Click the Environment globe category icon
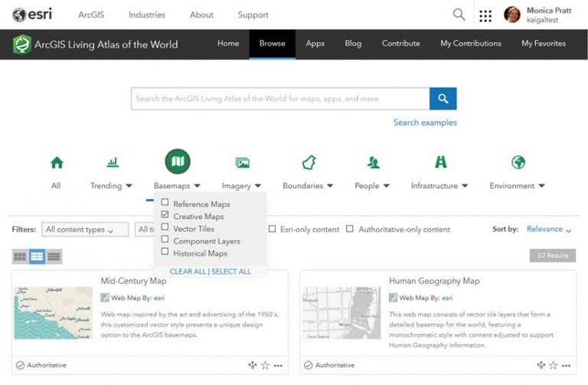This screenshot has height=385, width=588. click(x=518, y=162)
